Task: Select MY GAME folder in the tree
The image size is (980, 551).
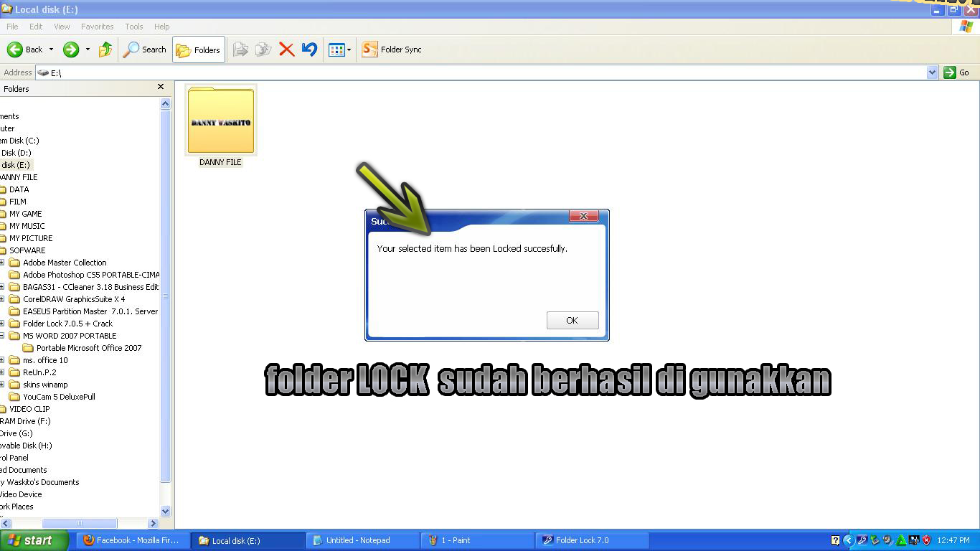Action: point(25,214)
